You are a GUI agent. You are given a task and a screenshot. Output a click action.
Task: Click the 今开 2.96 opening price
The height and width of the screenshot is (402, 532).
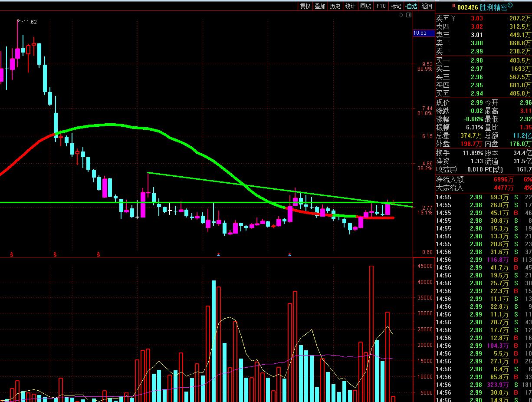(525, 102)
